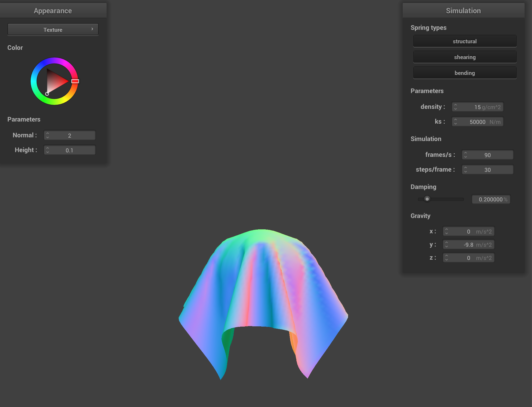This screenshot has width=532, height=407.
Task: Click the Gravity z value field
Action: pos(469,258)
